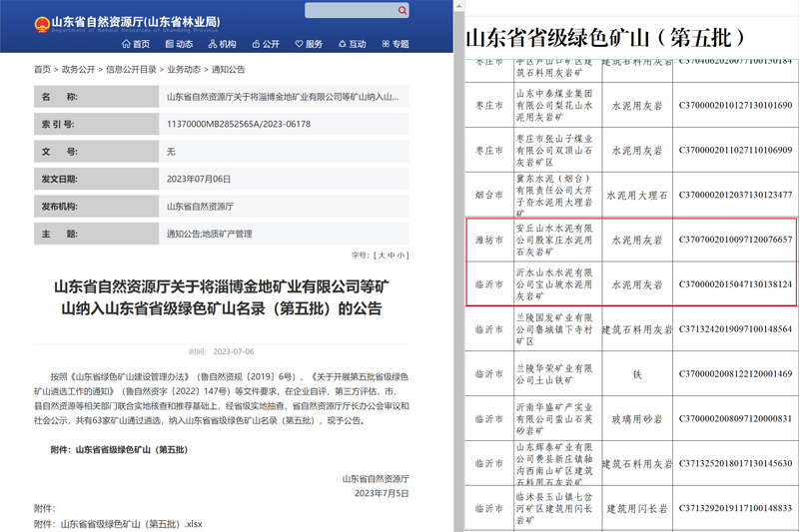Viewport: 799px width, 532px height.
Task: Set font size to 大 (large)
Action: pyautogui.click(x=381, y=256)
